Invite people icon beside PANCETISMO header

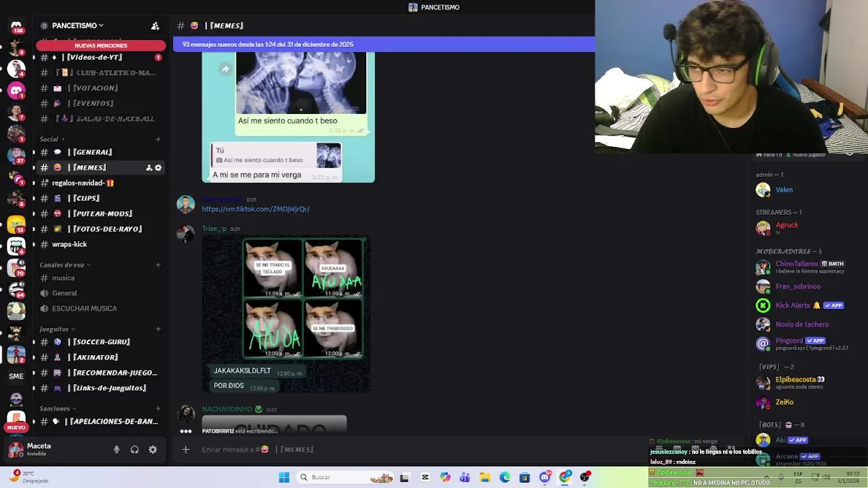(x=155, y=26)
